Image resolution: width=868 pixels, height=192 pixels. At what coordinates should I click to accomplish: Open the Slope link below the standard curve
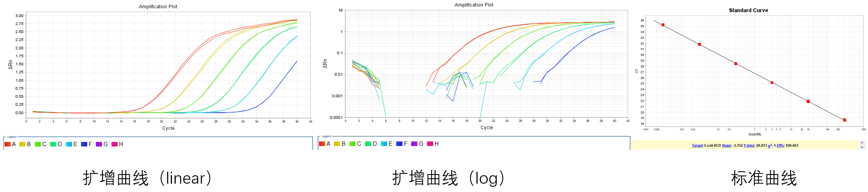tap(726, 145)
